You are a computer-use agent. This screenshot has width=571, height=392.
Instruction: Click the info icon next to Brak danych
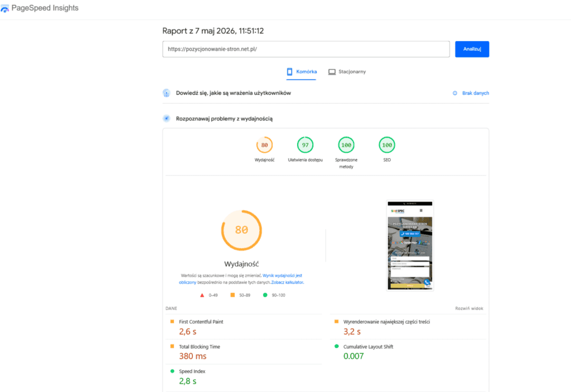[455, 93]
